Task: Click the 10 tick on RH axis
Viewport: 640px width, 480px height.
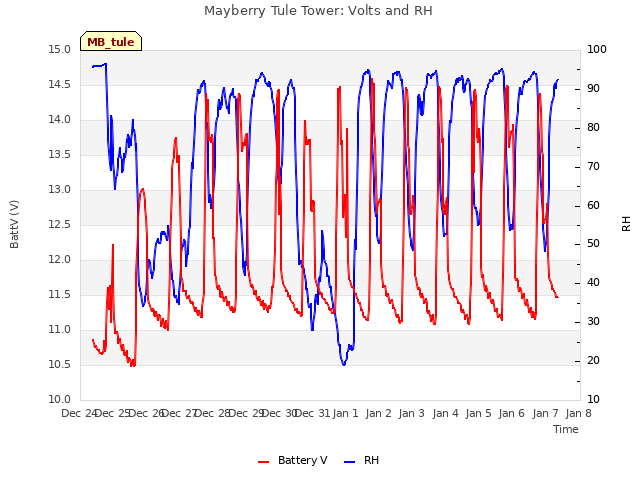Action: click(x=593, y=400)
